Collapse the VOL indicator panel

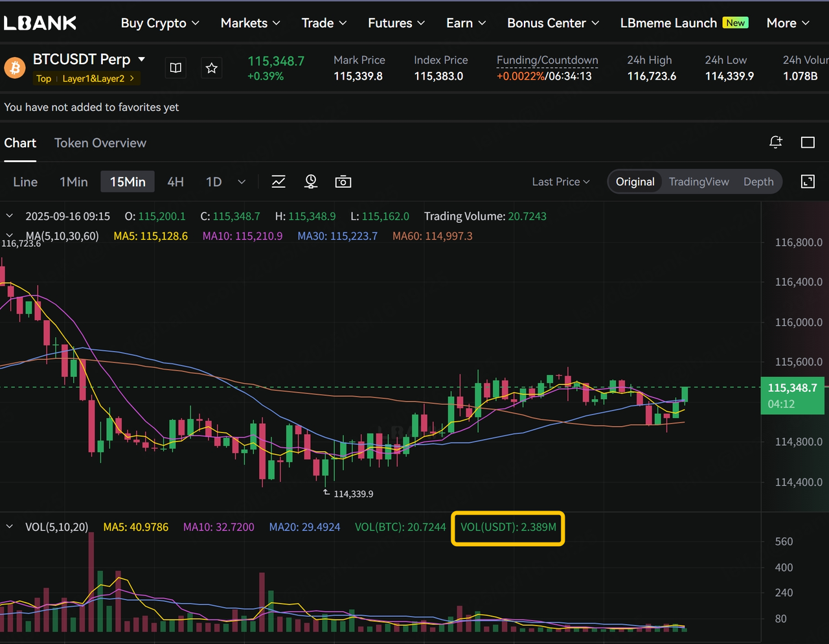click(10, 527)
